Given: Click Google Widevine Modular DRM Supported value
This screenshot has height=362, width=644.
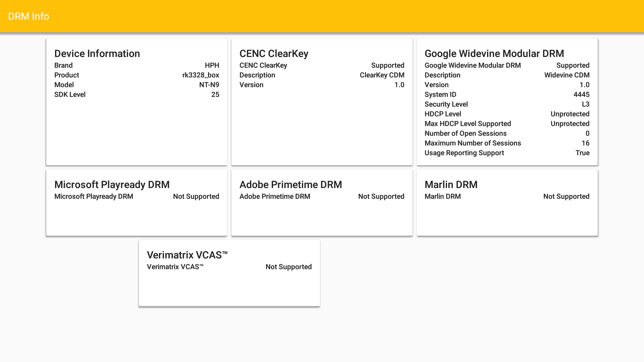Looking at the screenshot, I should [x=573, y=65].
